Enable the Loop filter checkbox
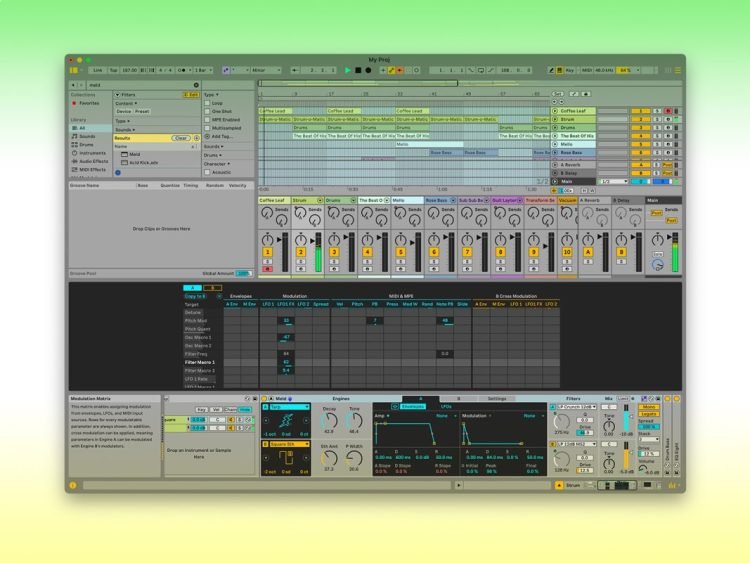Image resolution: width=750 pixels, height=563 pixels. (x=208, y=103)
